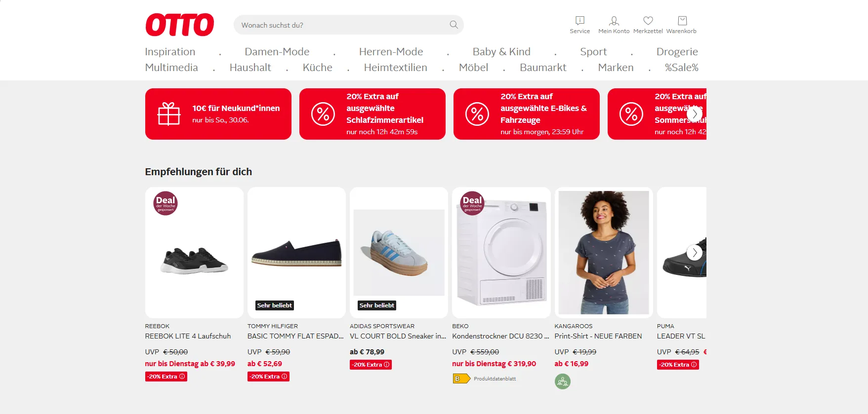Open the Adidas VL Court Bold sneaker image

(399, 253)
